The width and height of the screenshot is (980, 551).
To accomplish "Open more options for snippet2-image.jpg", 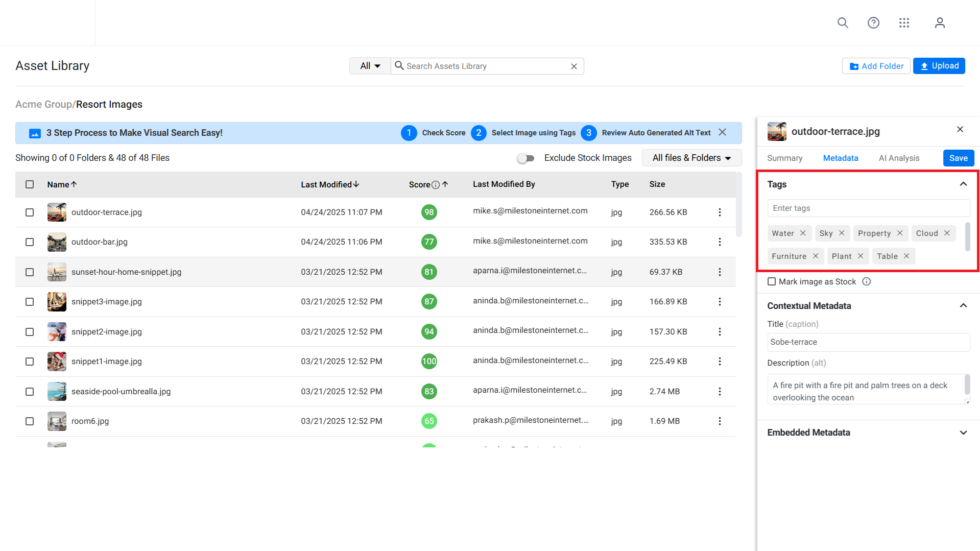I will tap(720, 332).
